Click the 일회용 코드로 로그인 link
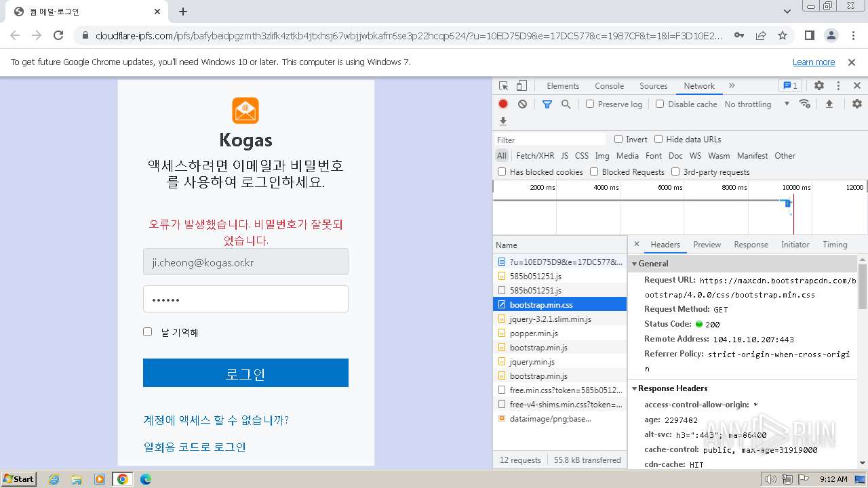The height and width of the screenshot is (488, 868). pos(195,447)
